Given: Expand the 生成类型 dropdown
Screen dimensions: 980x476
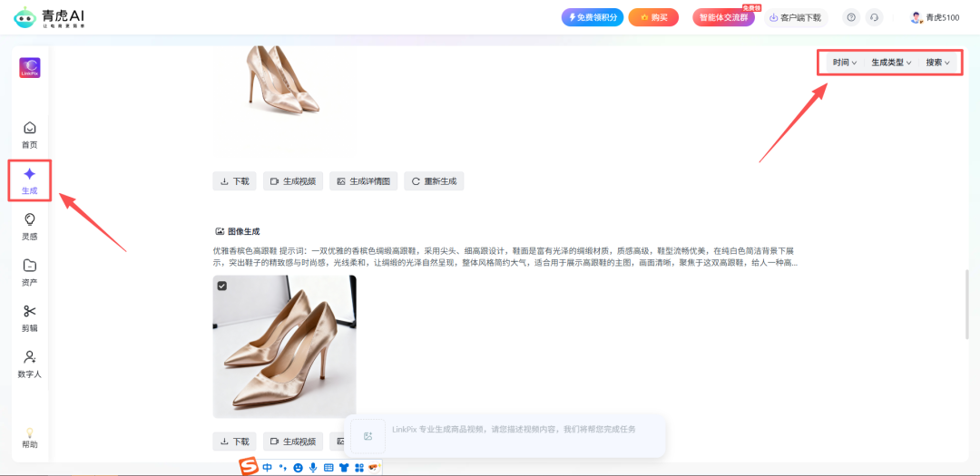Looking at the screenshot, I should tap(891, 63).
